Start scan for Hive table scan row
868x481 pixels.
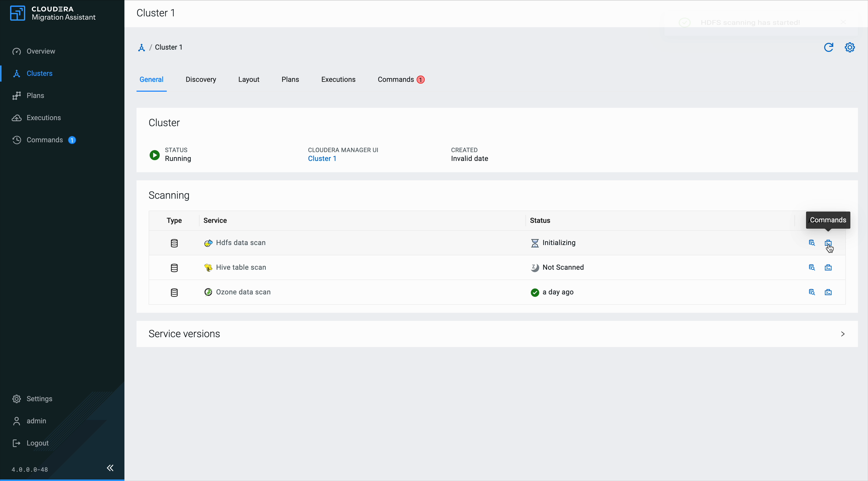coord(812,267)
